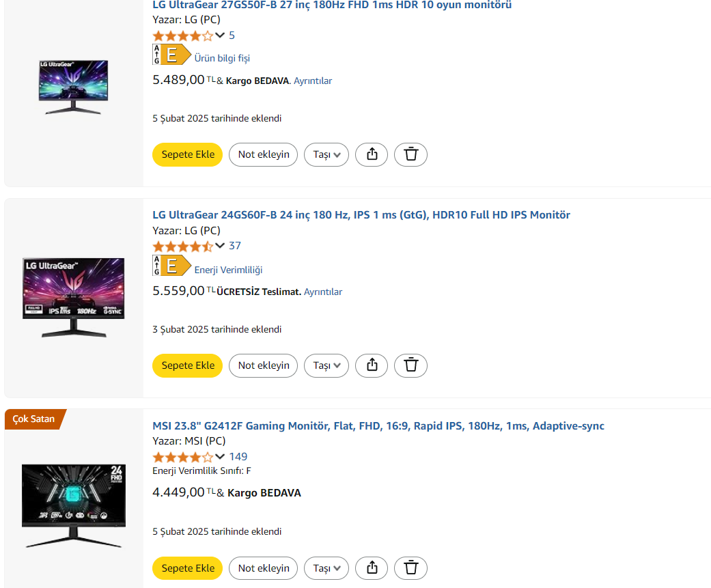The image size is (711, 588).
Task: Click Not ekleyin for LG 24GS60F-B
Action: click(263, 365)
